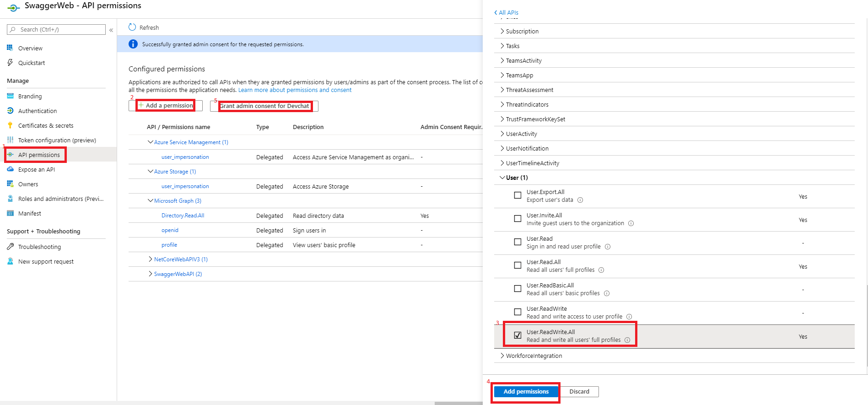Collapse the Microsoft Graph (3) row
The width and height of the screenshot is (868, 405).
coord(150,201)
